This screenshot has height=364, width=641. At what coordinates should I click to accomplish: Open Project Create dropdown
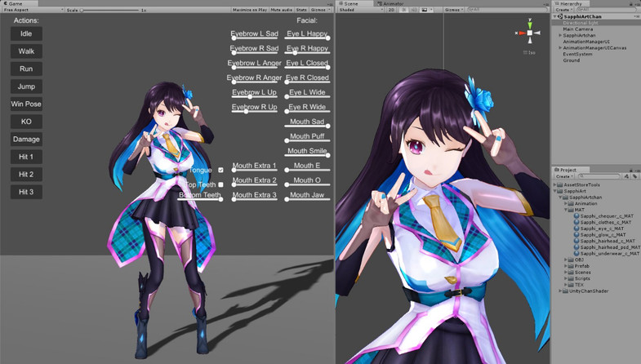tap(564, 176)
